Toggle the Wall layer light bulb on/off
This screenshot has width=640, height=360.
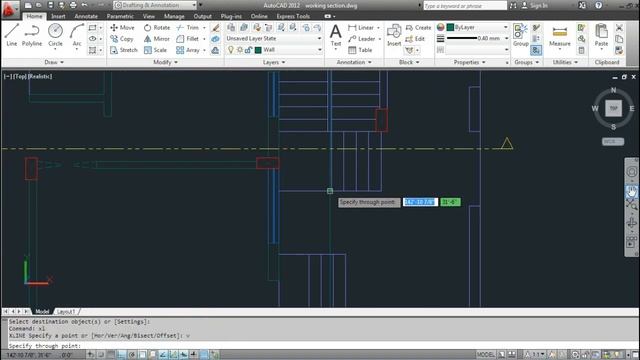pyautogui.click(x=231, y=50)
